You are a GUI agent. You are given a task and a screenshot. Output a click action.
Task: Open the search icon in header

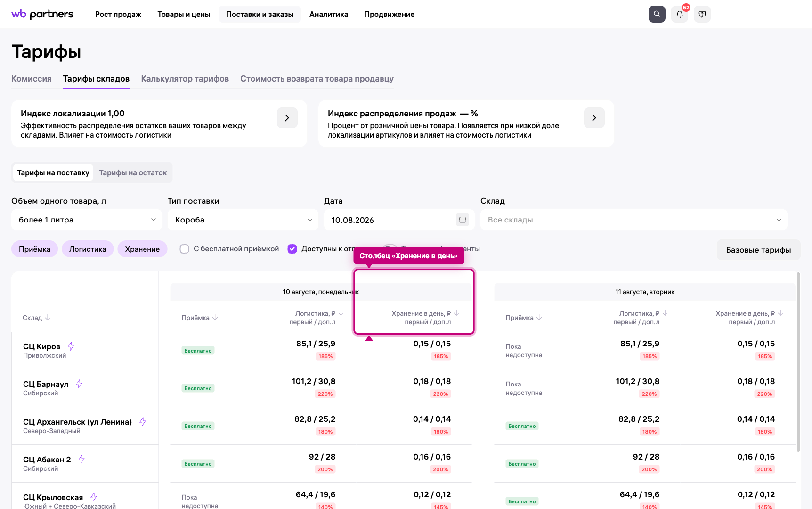(x=657, y=14)
